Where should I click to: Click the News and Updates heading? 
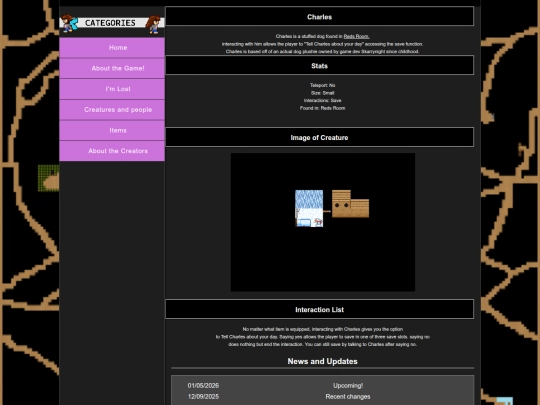[322, 361]
